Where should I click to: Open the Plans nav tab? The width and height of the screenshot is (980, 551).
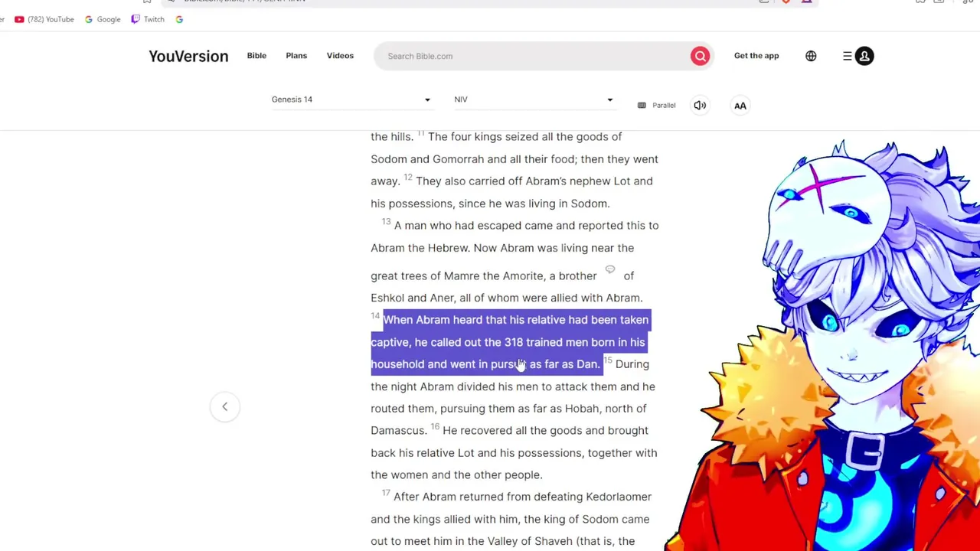pyautogui.click(x=296, y=56)
